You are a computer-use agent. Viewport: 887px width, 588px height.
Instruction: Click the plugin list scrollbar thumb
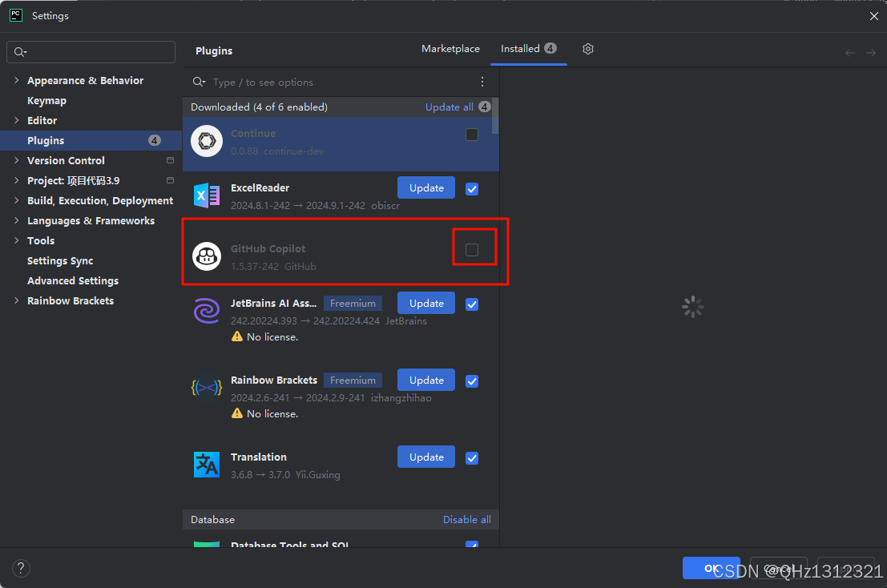(x=495, y=116)
